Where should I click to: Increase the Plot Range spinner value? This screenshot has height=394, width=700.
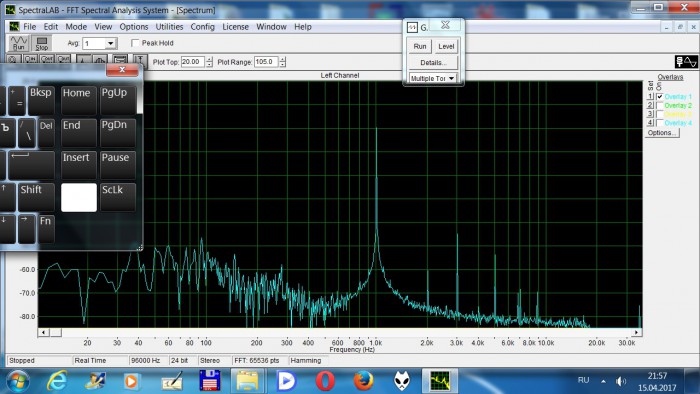(283, 59)
